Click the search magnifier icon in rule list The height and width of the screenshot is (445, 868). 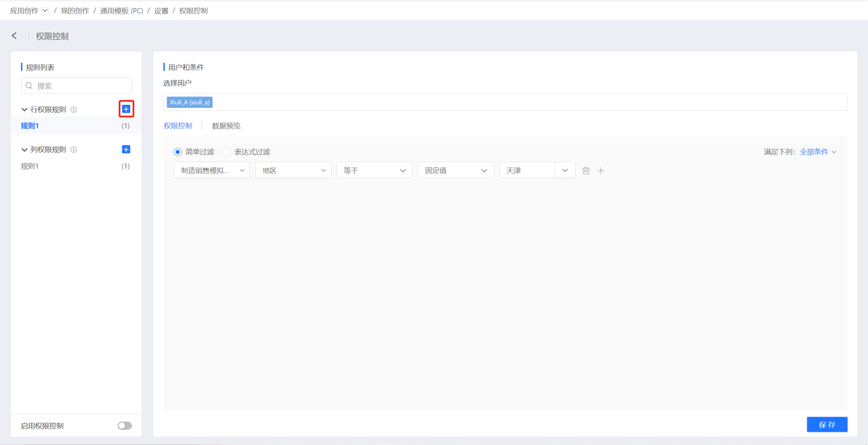pos(29,86)
